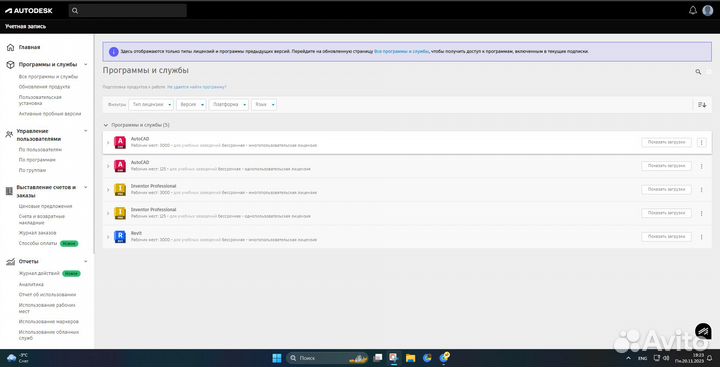Screen dimensions: 720x367
Task: Open more options for Inventor 125 seats
Action: pos(701,214)
